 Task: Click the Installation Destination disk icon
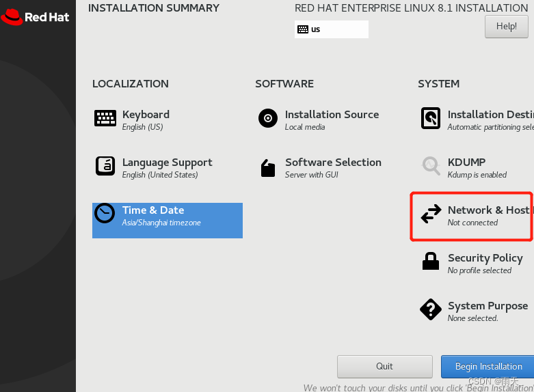point(431,118)
